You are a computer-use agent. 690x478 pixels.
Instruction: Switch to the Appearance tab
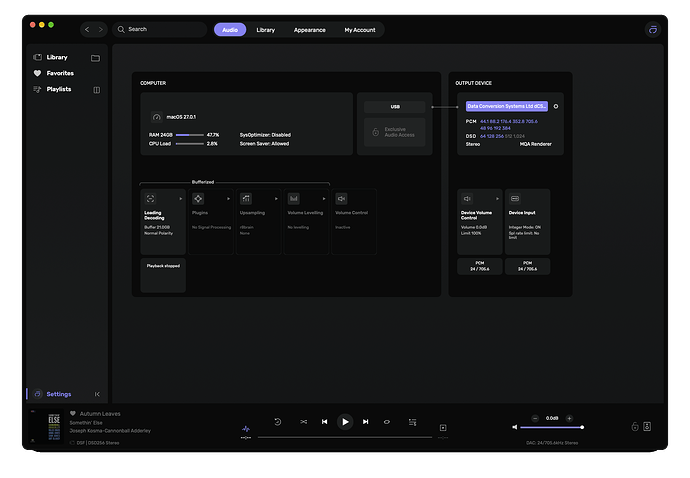point(309,30)
